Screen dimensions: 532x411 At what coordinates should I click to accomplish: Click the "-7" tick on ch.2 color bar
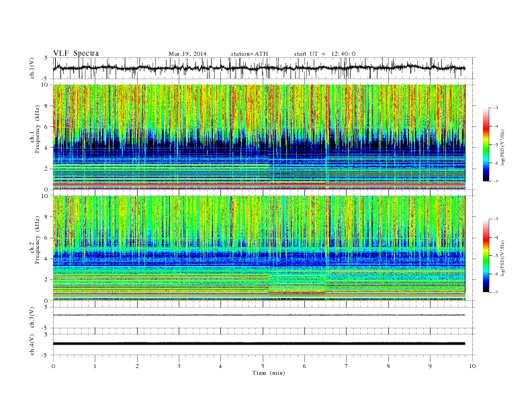coord(495,292)
